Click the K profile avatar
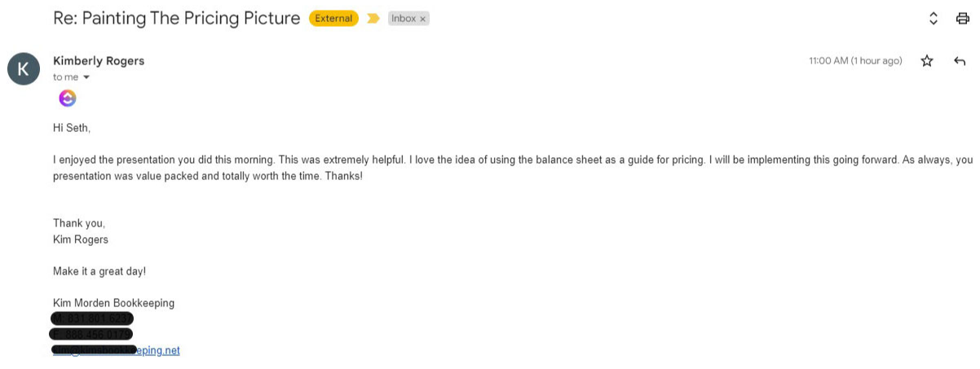This screenshot has width=980, height=369. [x=24, y=68]
